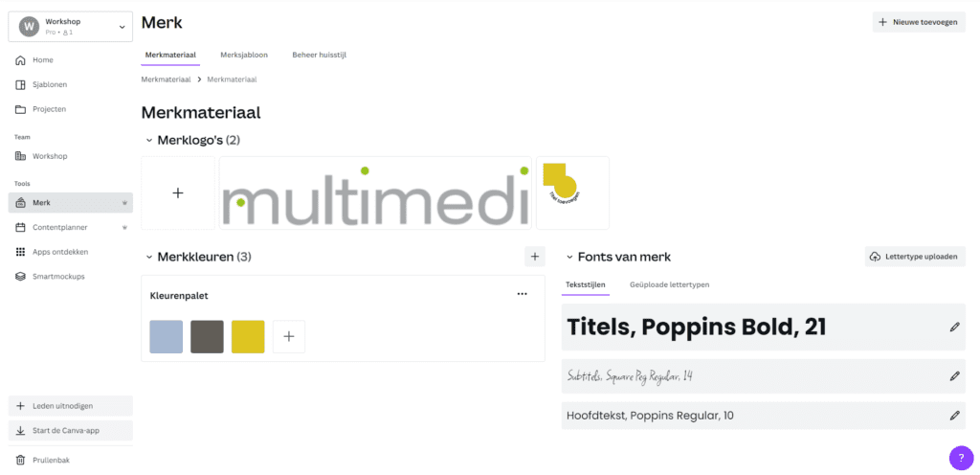Collapse the Merklogo's section

pyautogui.click(x=148, y=141)
